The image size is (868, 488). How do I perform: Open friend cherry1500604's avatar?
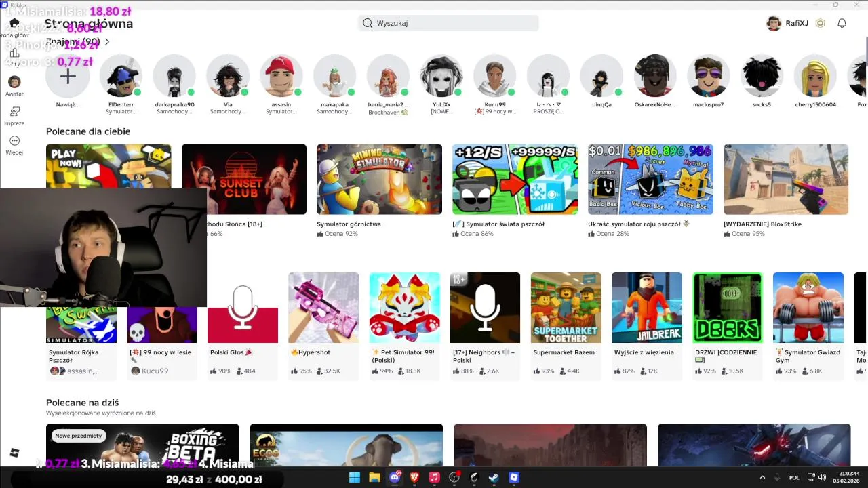pos(815,77)
